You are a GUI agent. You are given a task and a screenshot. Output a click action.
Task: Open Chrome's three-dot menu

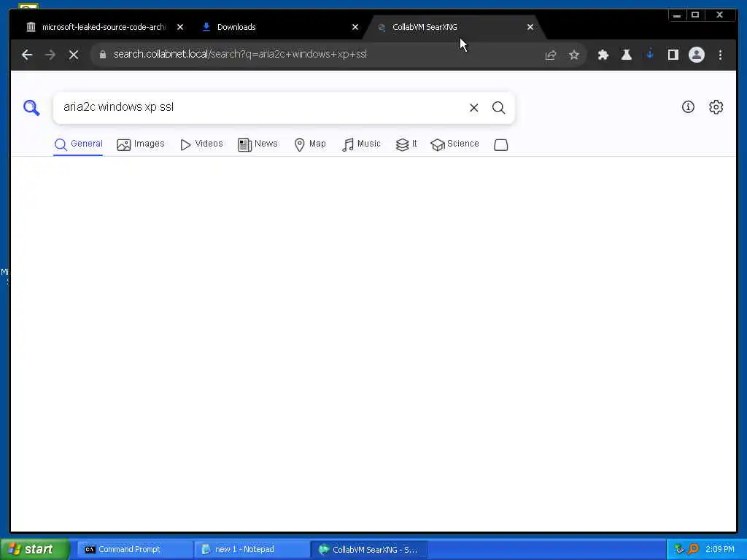(x=720, y=55)
